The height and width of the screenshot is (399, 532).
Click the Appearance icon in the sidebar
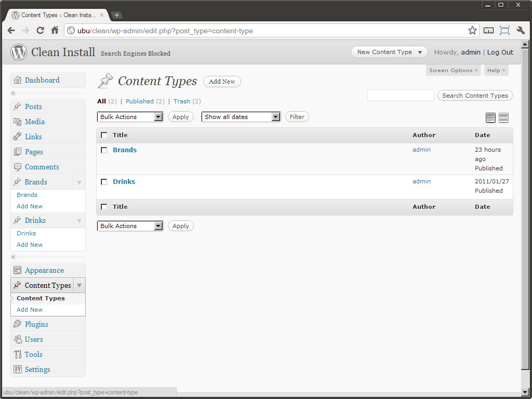tap(17, 270)
